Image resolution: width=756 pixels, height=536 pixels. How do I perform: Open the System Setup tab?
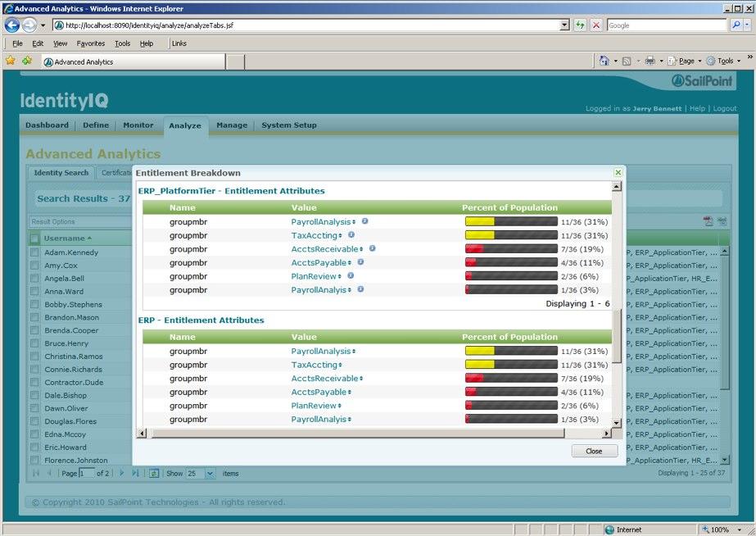(289, 125)
